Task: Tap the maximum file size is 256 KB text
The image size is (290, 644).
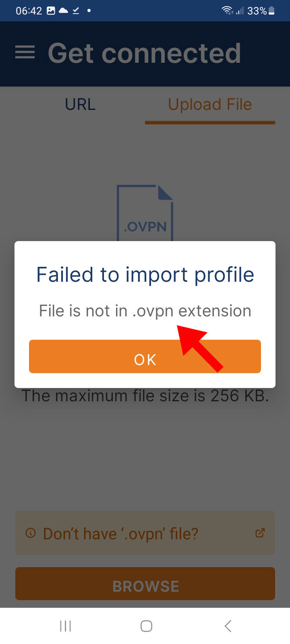Action: pos(145,396)
